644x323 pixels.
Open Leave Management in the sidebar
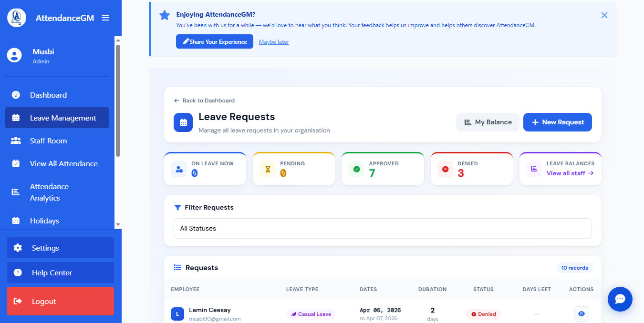pyautogui.click(x=57, y=118)
